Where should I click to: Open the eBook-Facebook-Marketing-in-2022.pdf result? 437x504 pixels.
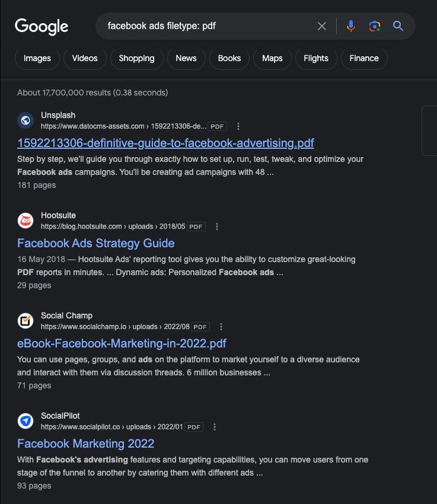[x=122, y=343]
